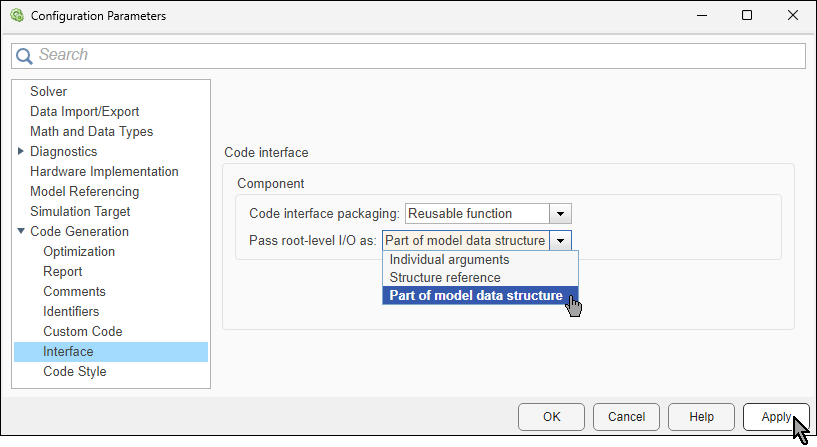Choose Structure reference from the list

click(480, 277)
